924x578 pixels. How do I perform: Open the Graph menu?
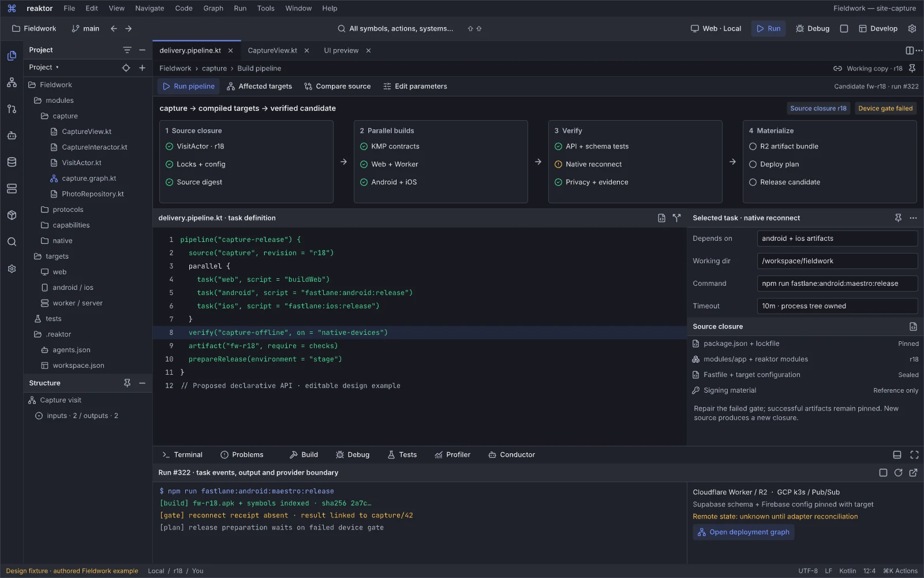click(x=213, y=8)
